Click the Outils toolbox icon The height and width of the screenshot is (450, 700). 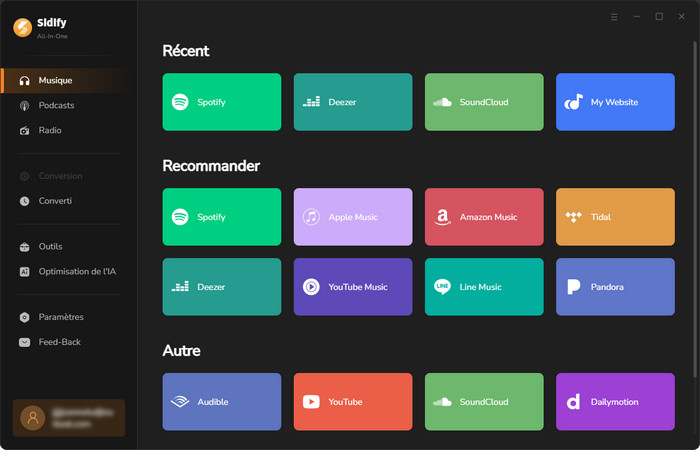point(25,246)
